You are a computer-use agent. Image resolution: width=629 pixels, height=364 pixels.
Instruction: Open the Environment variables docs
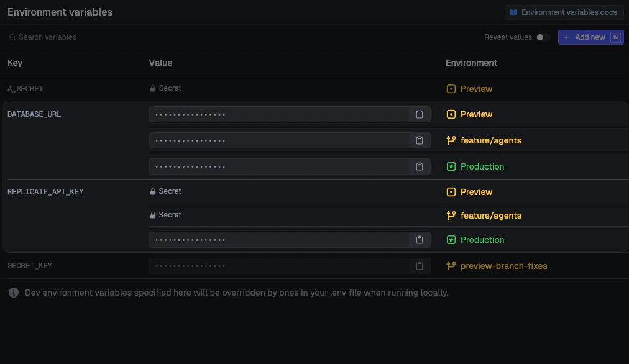click(x=564, y=12)
